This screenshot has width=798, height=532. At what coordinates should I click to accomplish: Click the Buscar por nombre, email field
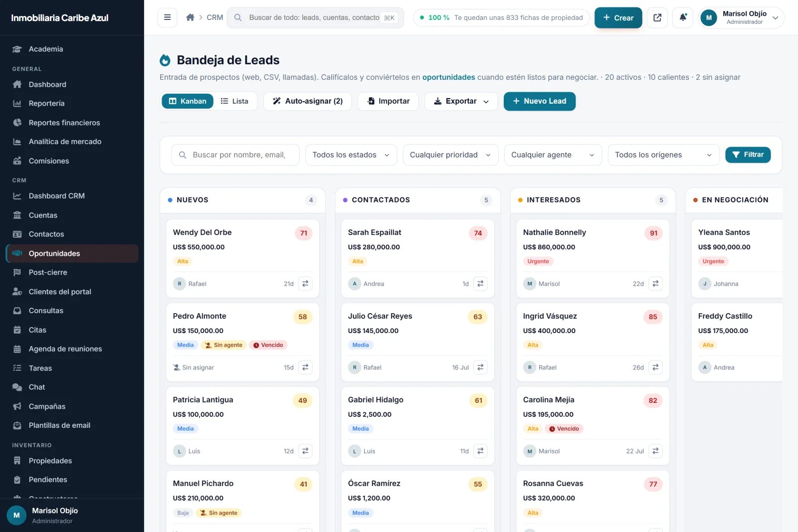[x=235, y=155]
